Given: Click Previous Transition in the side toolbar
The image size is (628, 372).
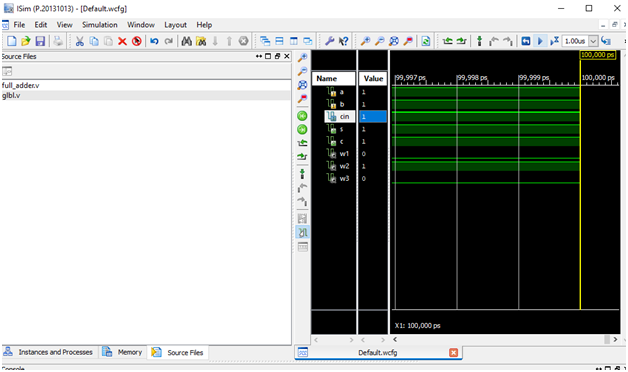Looking at the screenshot, I should coord(302,143).
